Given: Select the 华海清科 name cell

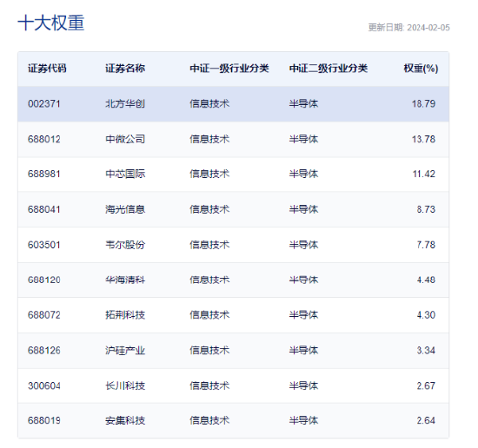Looking at the screenshot, I should tap(125, 280).
